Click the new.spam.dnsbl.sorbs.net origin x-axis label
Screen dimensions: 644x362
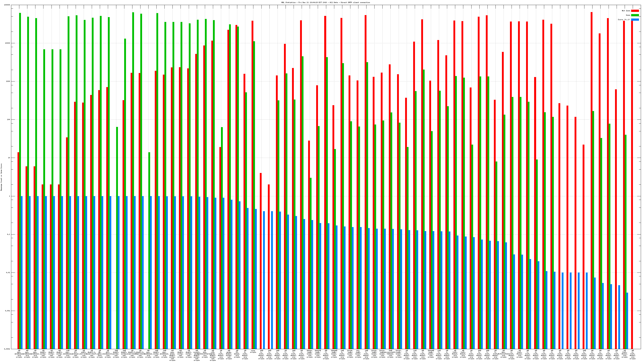click(172, 355)
